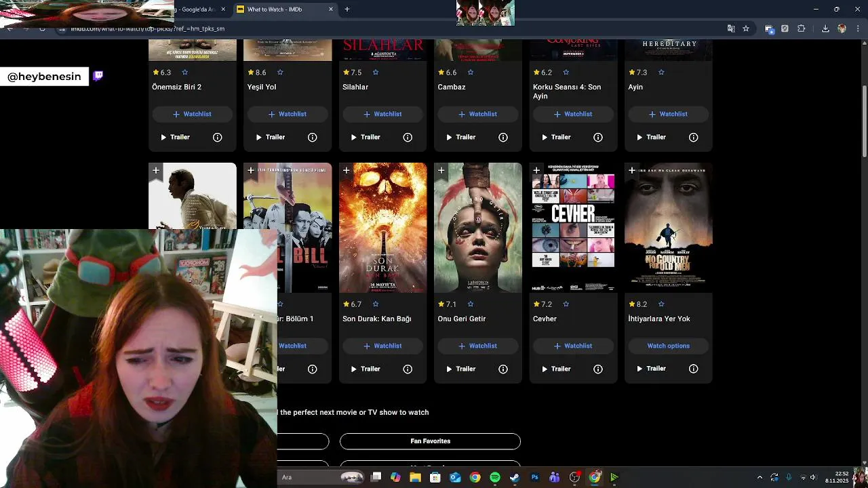This screenshot has height=488, width=868.
Task: Play trailer for Onu Geri Getir
Action: tap(460, 369)
